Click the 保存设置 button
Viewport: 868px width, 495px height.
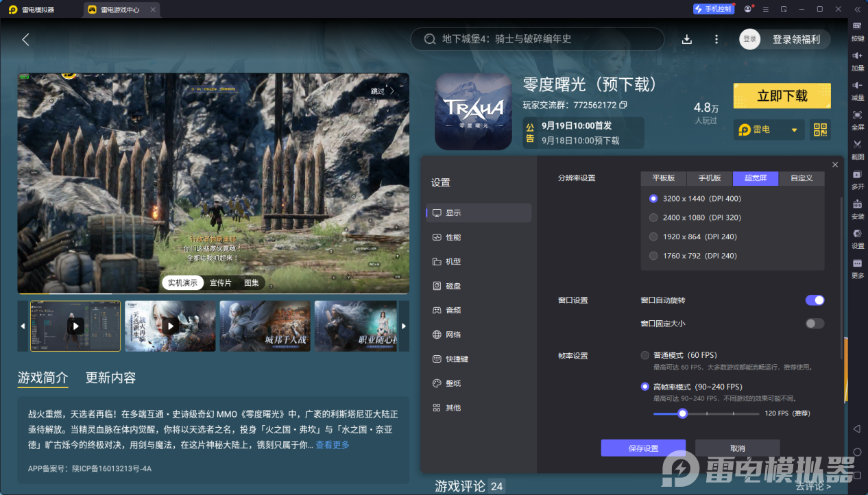click(x=643, y=448)
